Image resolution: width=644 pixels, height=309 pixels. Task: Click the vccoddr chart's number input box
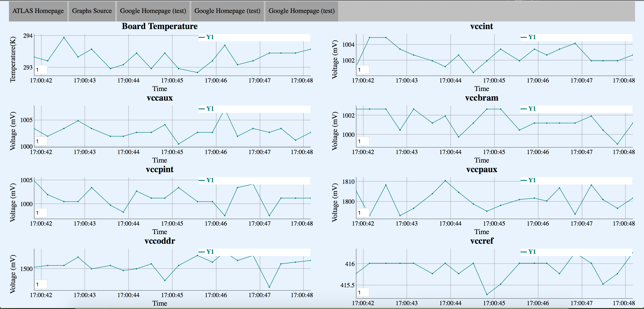41,284
